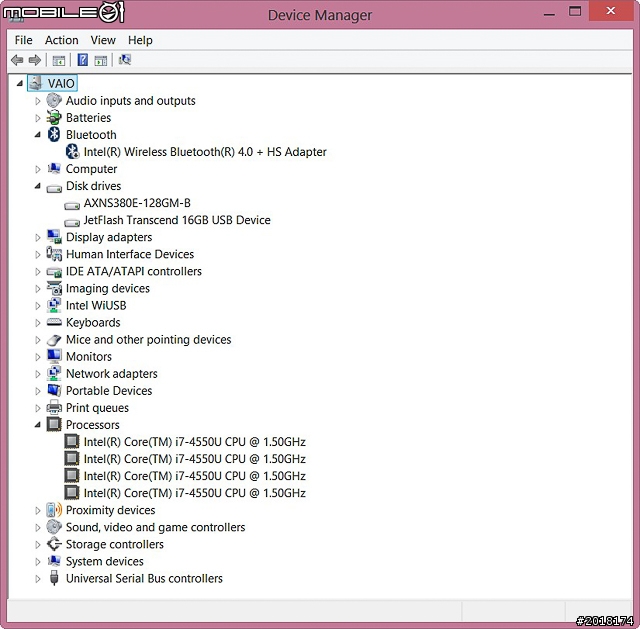This screenshot has height=629, width=640.
Task: Expand the Imaging devices category
Action: pyautogui.click(x=38, y=289)
